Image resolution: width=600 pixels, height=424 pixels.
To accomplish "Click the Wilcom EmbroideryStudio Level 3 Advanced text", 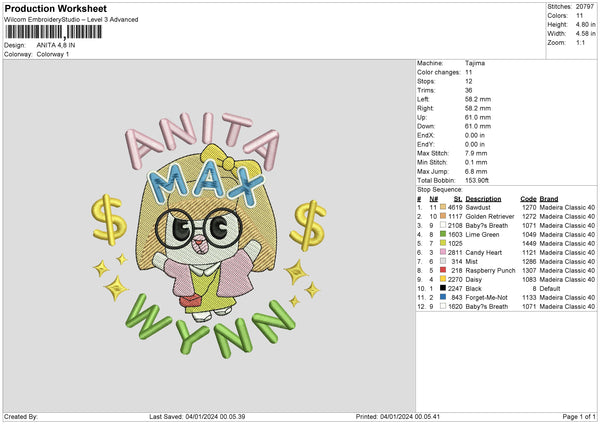I will pyautogui.click(x=71, y=20).
